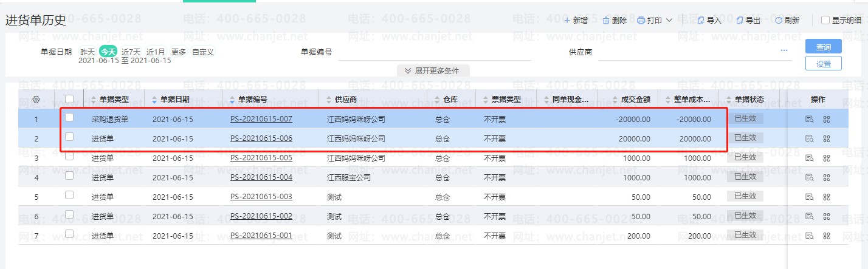Check the box for row PS-20210615-001
This screenshot has height=269, width=868.
coord(69,234)
